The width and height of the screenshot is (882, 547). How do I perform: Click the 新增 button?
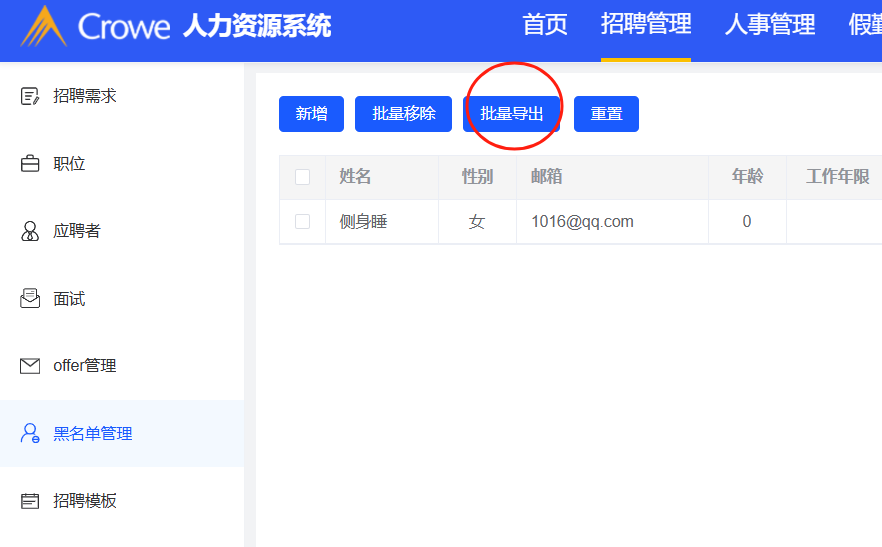311,114
